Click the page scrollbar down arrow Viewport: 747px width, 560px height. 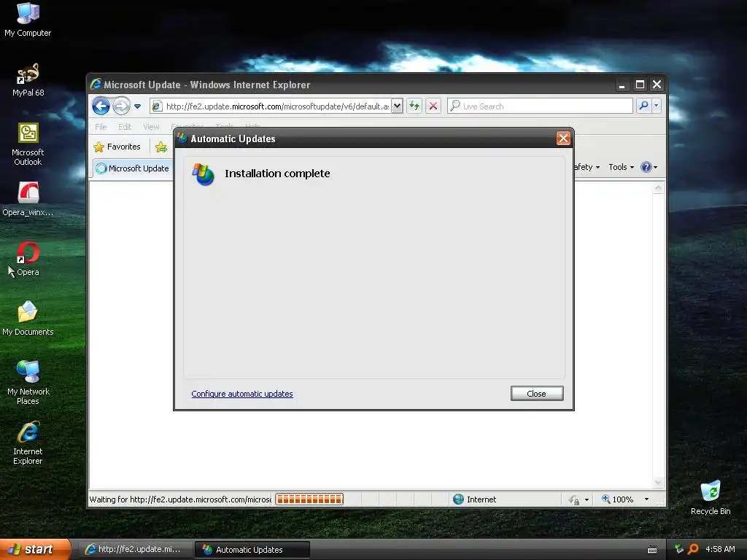pos(658,483)
